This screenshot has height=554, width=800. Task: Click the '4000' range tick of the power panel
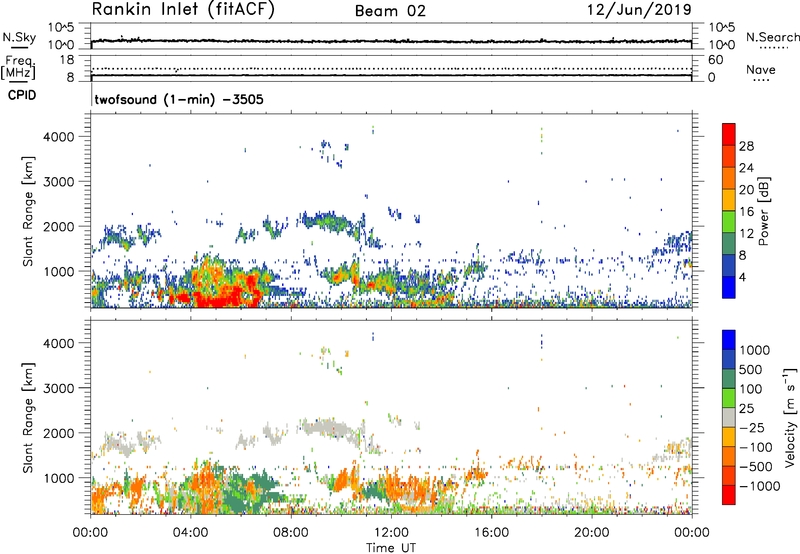click(59, 137)
